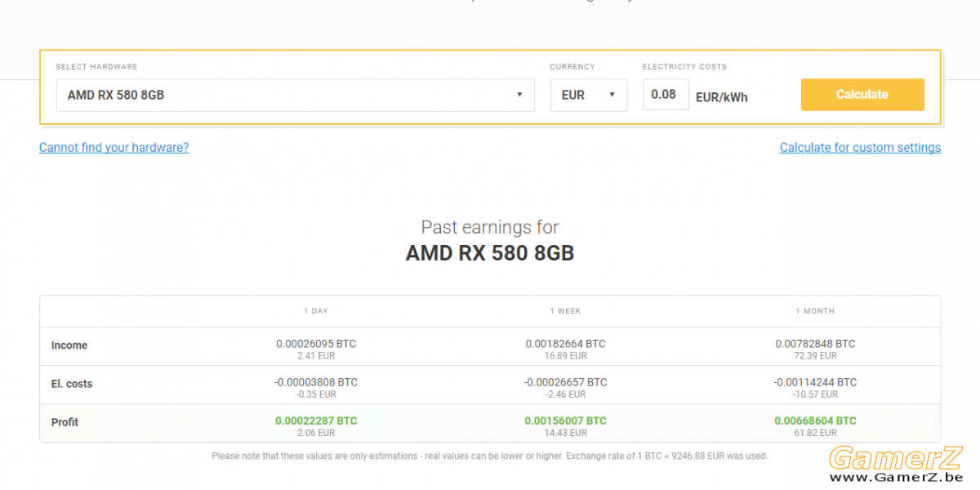Select income value 0.00026095 BTC
This screenshot has width=980, height=490.
[316, 344]
